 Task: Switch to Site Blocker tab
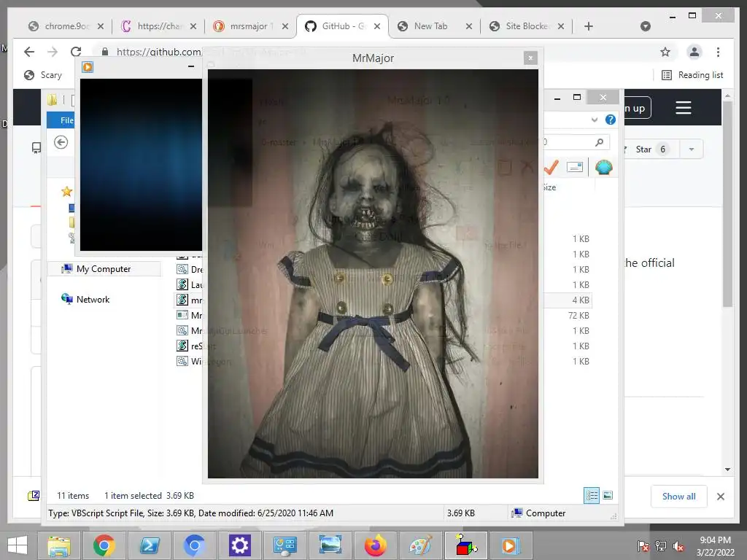[526, 26]
